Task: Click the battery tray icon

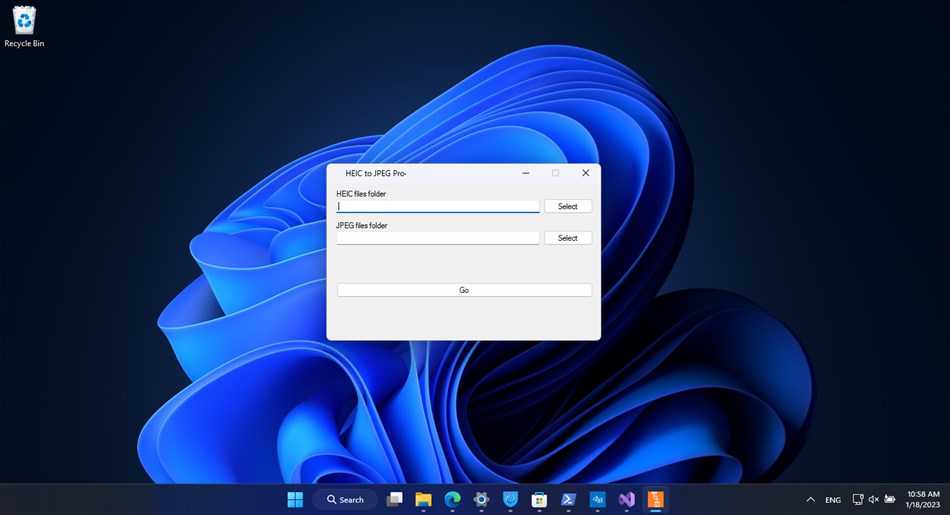Action: [889, 499]
